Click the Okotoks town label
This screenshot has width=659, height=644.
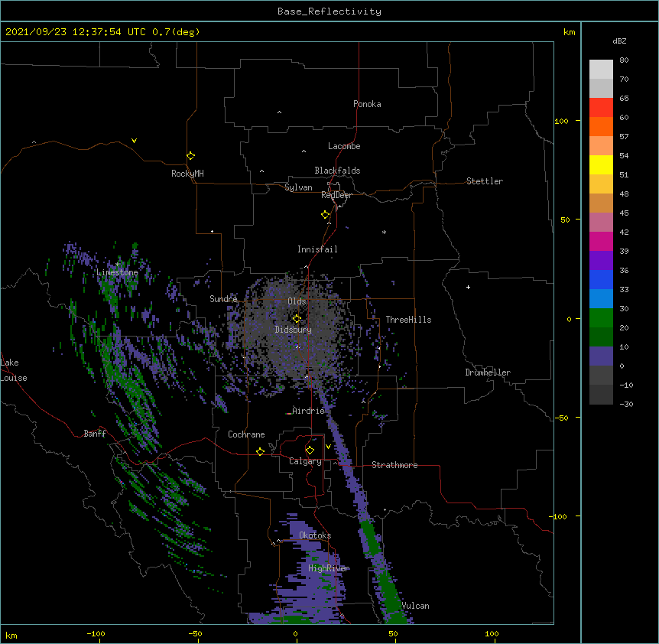pyautogui.click(x=315, y=535)
